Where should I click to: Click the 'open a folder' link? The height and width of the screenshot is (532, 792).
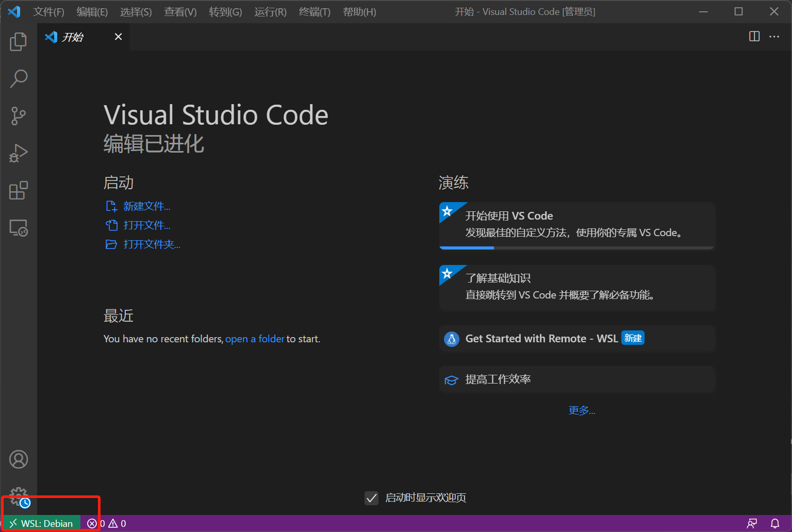(255, 339)
